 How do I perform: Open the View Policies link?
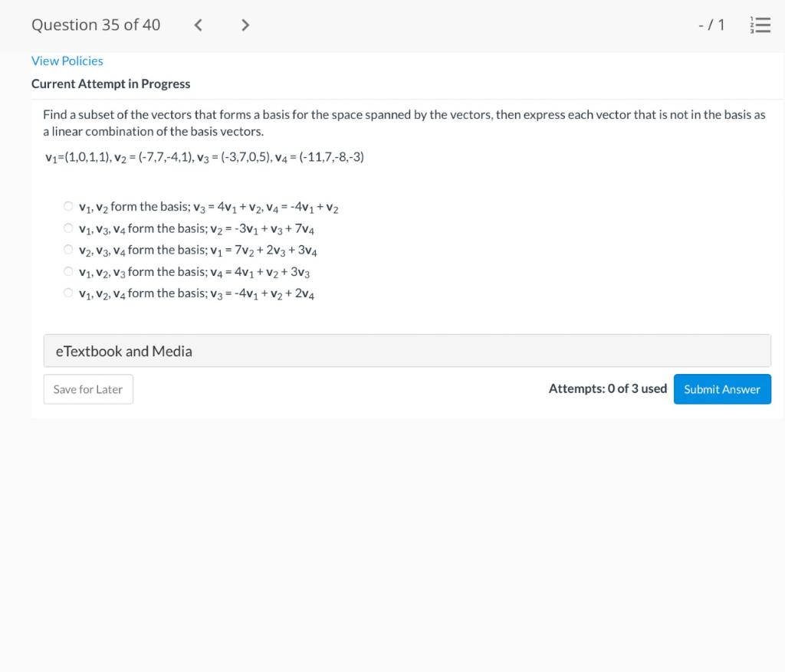point(67,61)
